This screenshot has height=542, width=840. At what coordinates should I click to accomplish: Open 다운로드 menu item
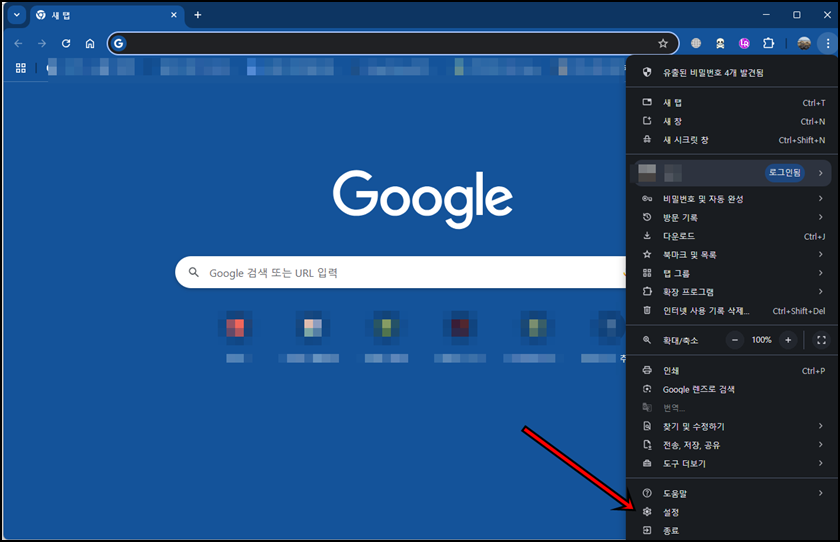point(732,236)
